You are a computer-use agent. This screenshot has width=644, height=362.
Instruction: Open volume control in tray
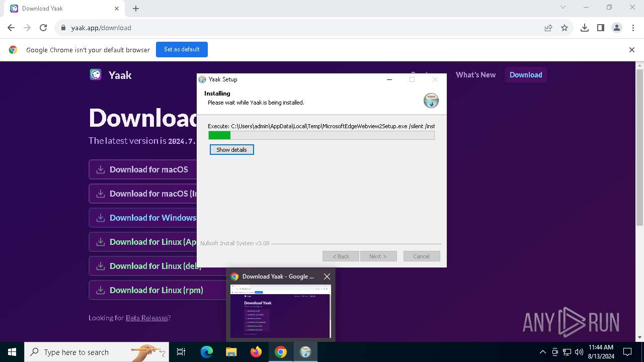tap(579, 352)
